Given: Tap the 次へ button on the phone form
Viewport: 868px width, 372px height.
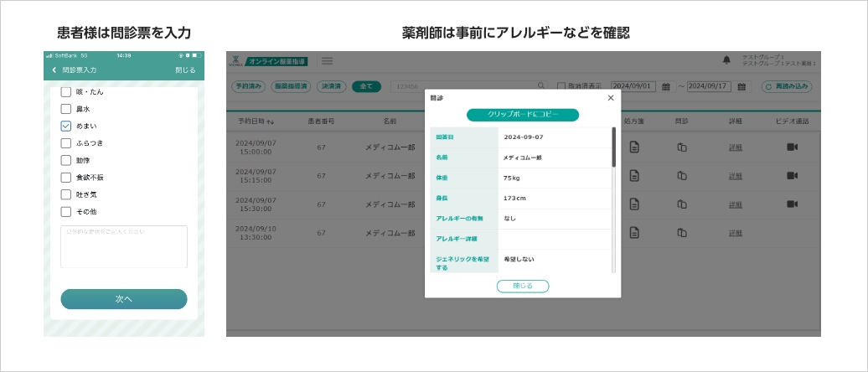Looking at the screenshot, I should (x=124, y=299).
